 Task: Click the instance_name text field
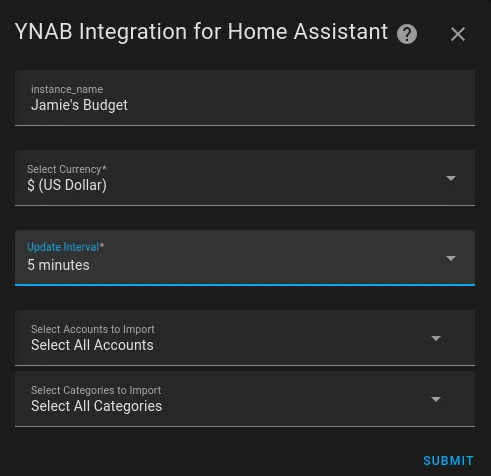coord(245,98)
